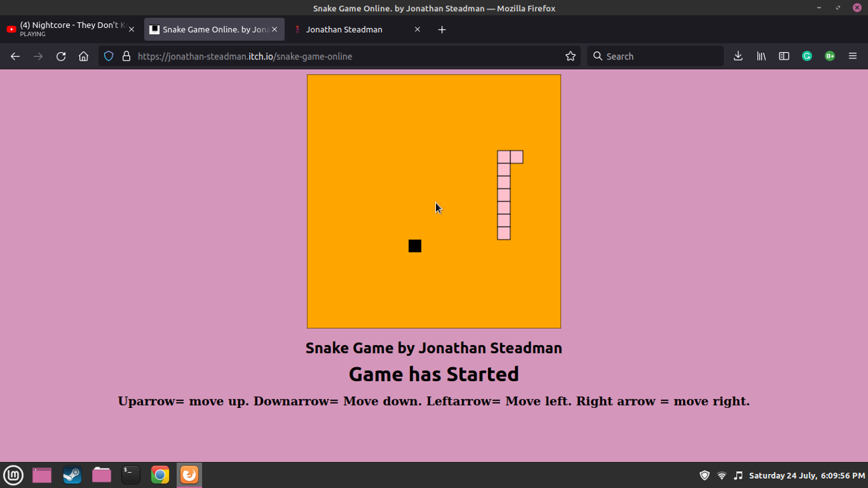The height and width of the screenshot is (488, 868).
Task: Click the green B+ extension icon
Action: click(x=829, y=56)
